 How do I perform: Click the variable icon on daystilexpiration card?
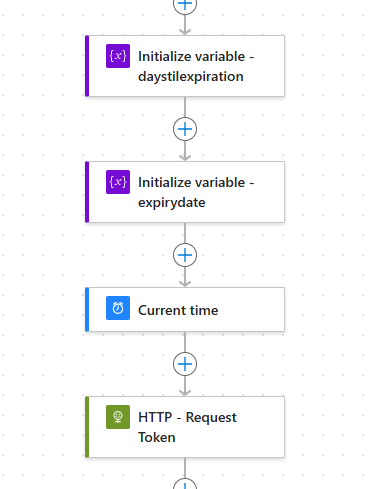point(118,56)
